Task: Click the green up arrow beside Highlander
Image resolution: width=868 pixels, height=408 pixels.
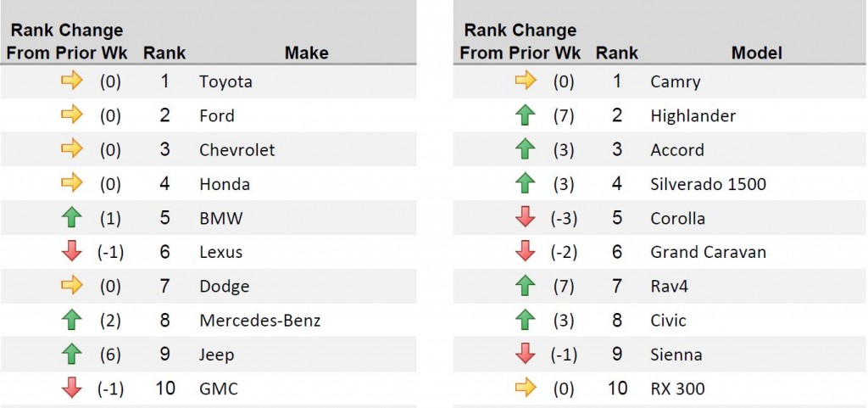Action: click(x=525, y=115)
